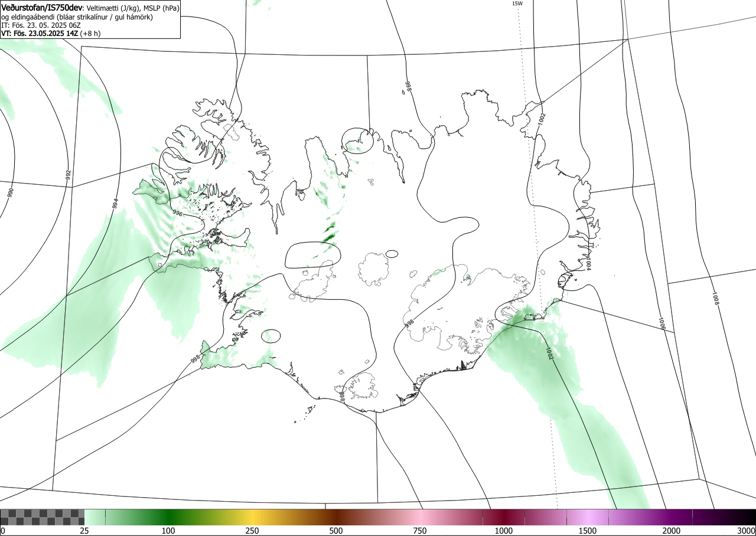Click the colorbar tick label 0
Screen dimensions: 756x536
(x=2, y=531)
